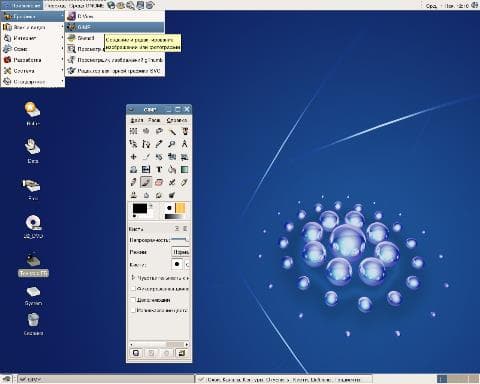This screenshot has width=480, height=384.
Task: Click the black foreground color swatch
Action: (x=140, y=208)
